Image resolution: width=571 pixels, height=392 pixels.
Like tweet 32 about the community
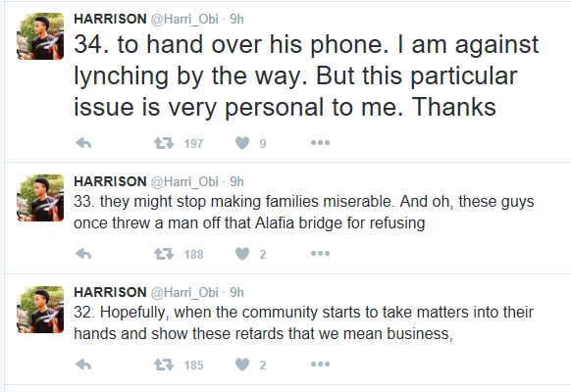[242, 364]
